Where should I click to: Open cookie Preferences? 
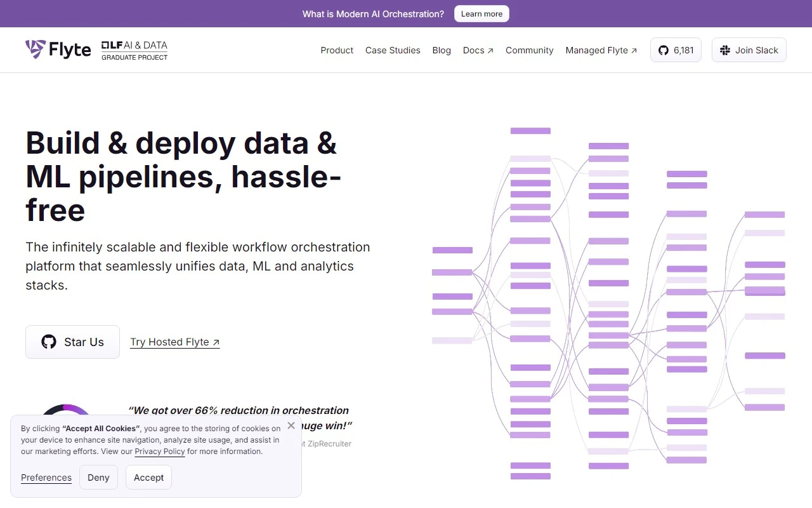pyautogui.click(x=46, y=478)
